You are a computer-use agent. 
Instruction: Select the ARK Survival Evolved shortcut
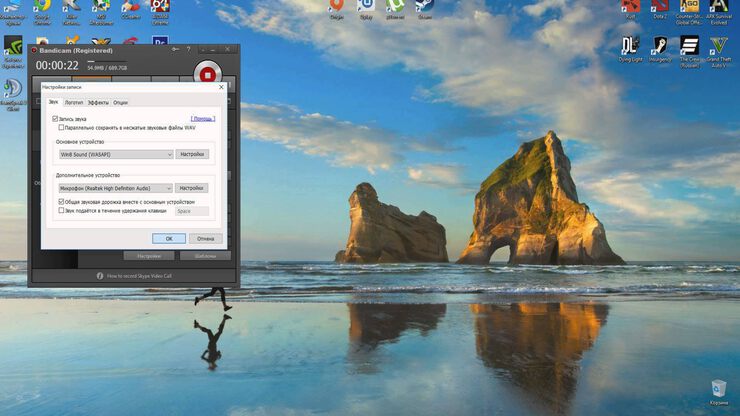719,11
